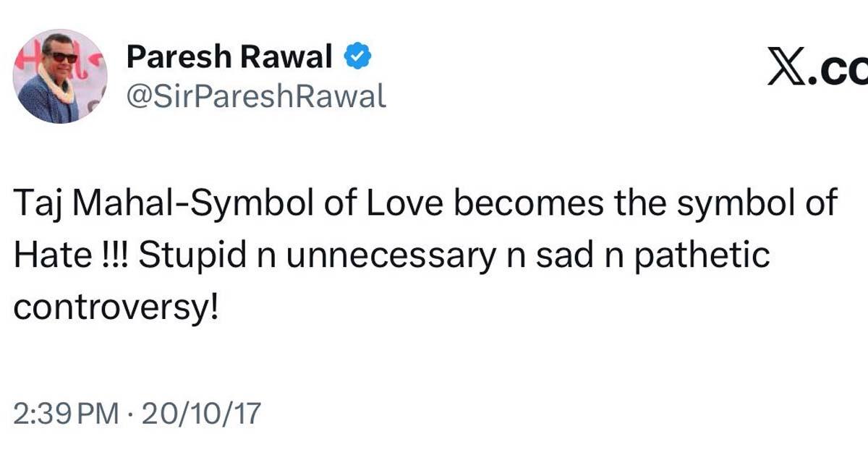Click the blue verified checkmark badge

[357, 57]
